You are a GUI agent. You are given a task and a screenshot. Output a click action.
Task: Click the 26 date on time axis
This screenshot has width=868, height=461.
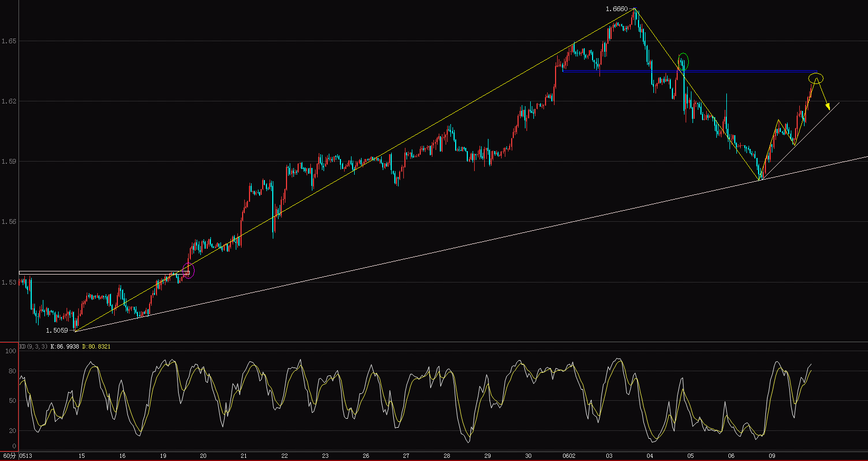click(366, 456)
